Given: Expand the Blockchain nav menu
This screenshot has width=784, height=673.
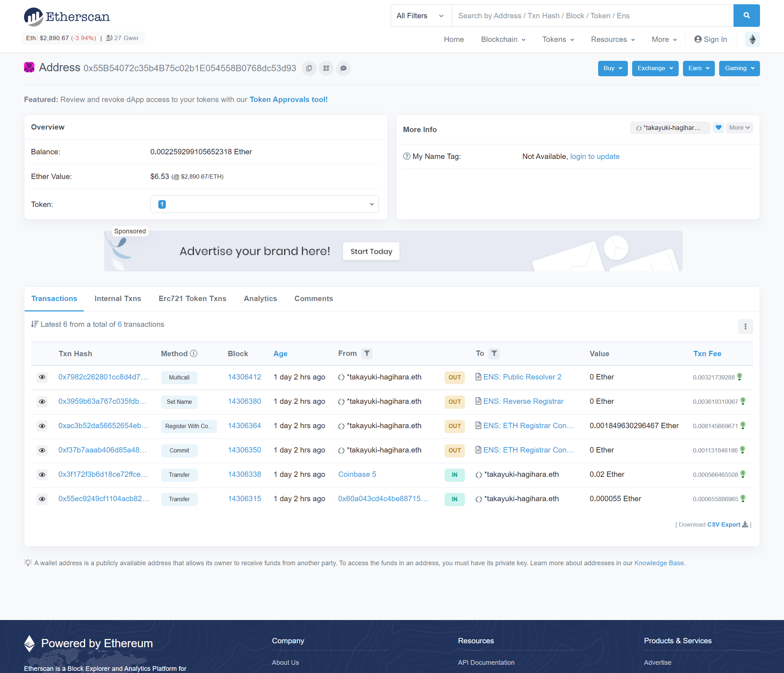Looking at the screenshot, I should 503,39.
